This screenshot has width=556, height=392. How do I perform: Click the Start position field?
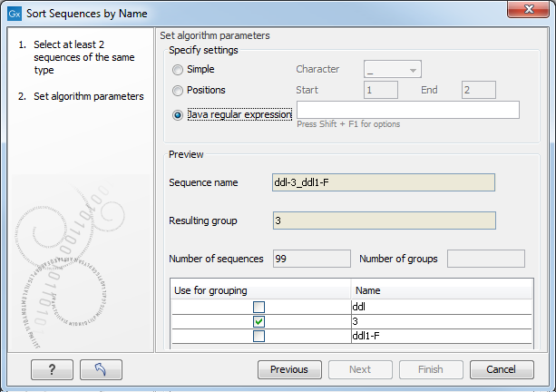(x=381, y=90)
